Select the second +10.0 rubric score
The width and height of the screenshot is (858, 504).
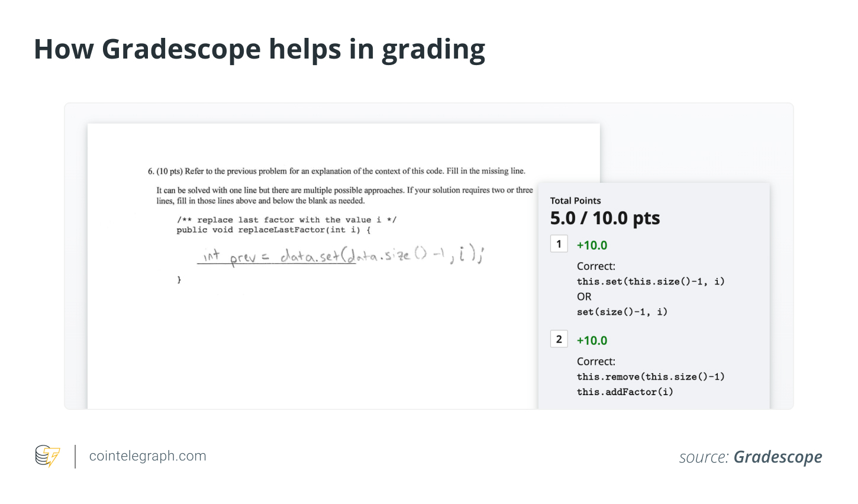click(592, 341)
